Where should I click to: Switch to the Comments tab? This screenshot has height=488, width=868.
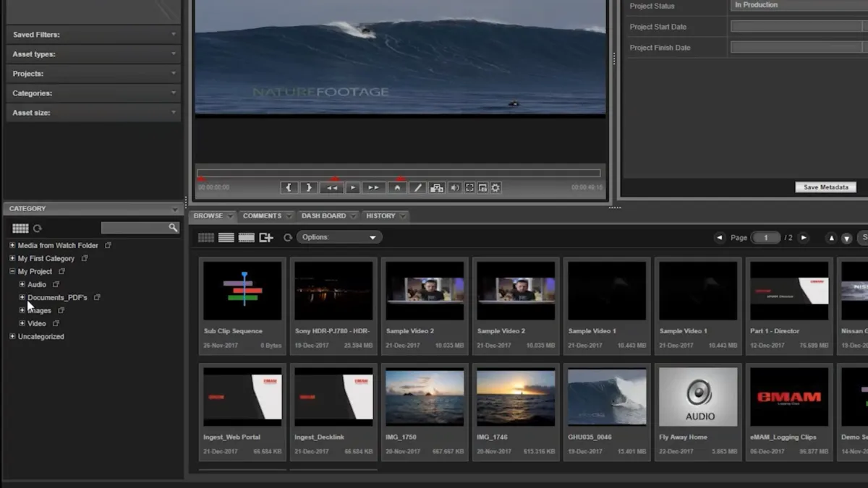[x=262, y=215]
